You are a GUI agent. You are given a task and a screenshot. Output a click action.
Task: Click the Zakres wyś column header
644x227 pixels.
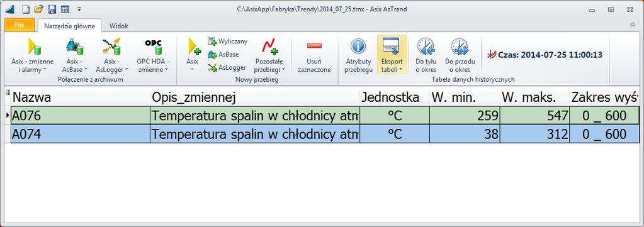604,97
